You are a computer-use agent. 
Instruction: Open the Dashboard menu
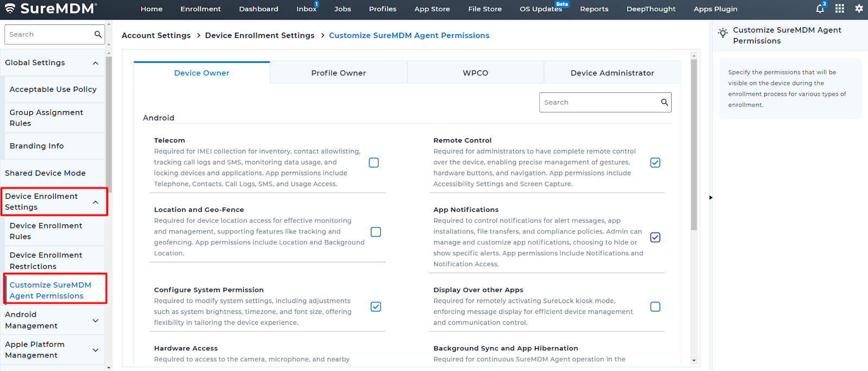259,9
